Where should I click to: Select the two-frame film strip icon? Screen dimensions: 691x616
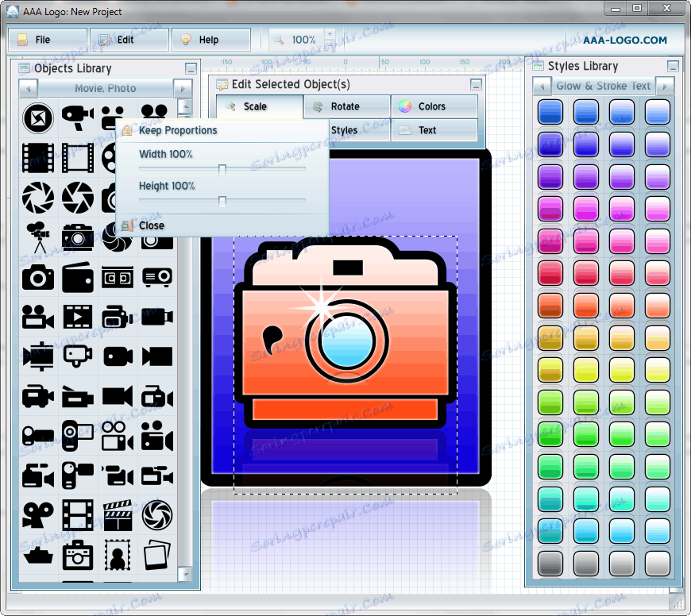[78, 515]
